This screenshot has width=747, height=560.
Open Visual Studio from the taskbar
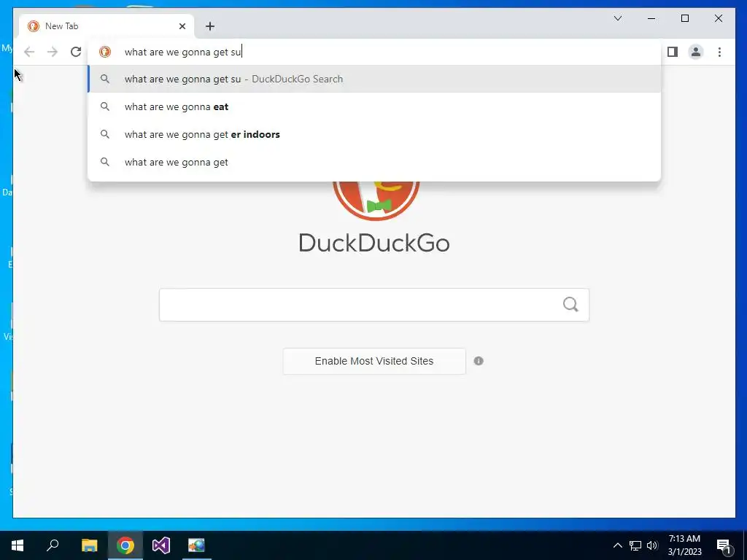click(161, 545)
